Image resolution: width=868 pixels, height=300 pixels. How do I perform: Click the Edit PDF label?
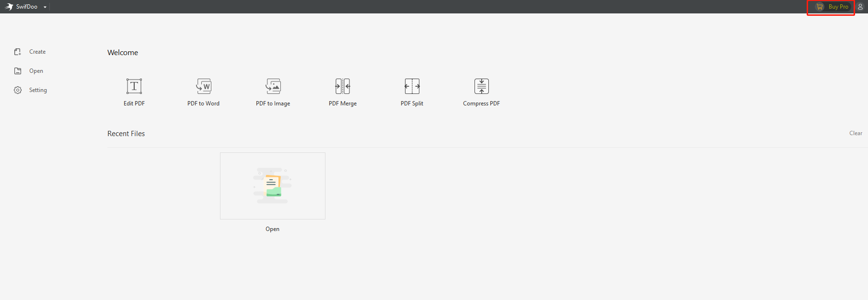[x=134, y=104]
